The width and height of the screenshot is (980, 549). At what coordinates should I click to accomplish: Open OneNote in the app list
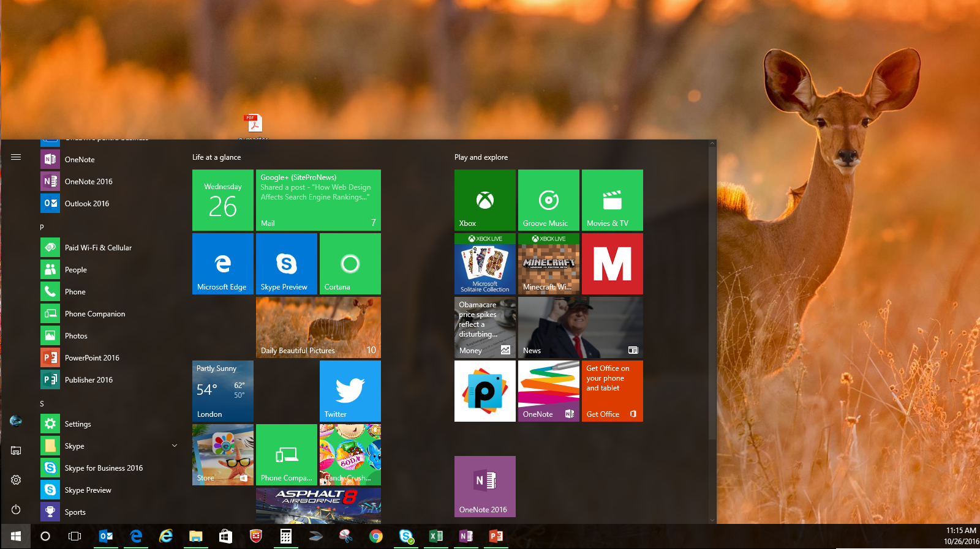tap(109, 160)
